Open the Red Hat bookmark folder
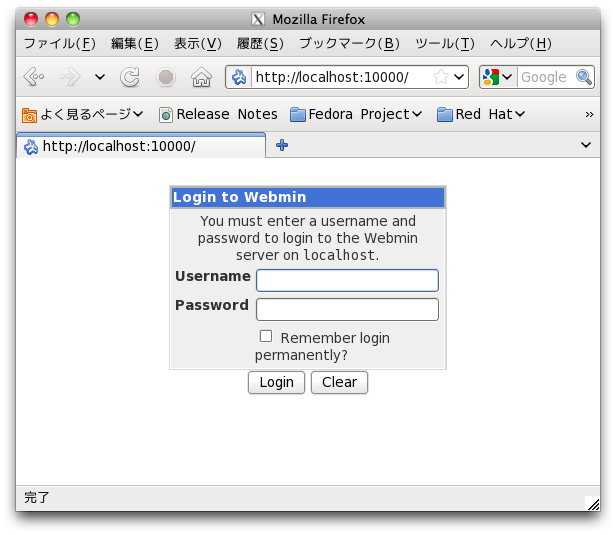This screenshot has width=616, height=535. 480,114
